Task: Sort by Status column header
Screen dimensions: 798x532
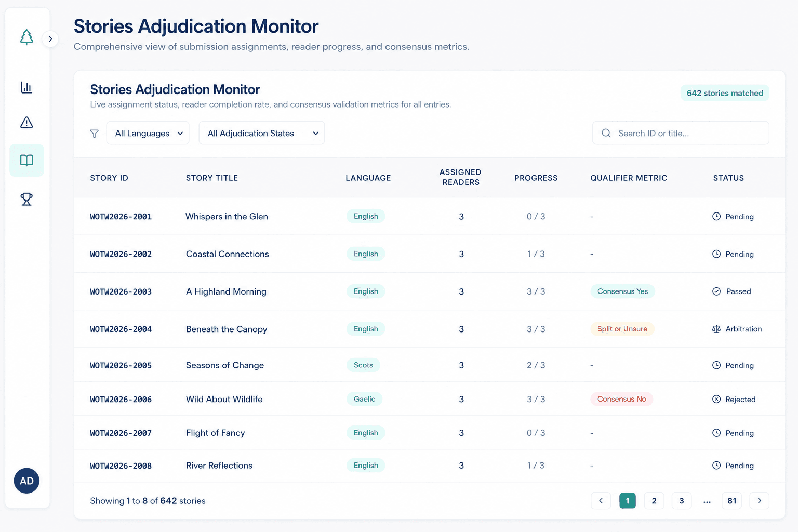Action: point(728,178)
